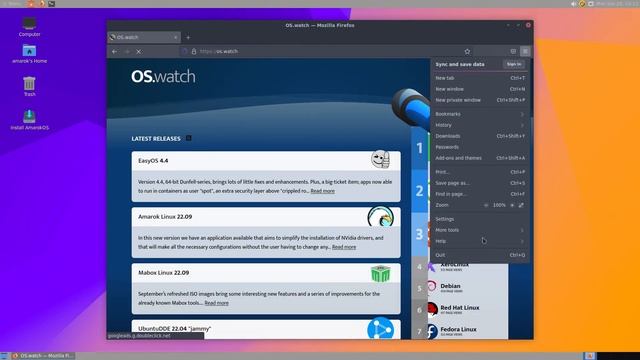Expand the Help submenu
The width and height of the screenshot is (640, 360).
(480, 241)
